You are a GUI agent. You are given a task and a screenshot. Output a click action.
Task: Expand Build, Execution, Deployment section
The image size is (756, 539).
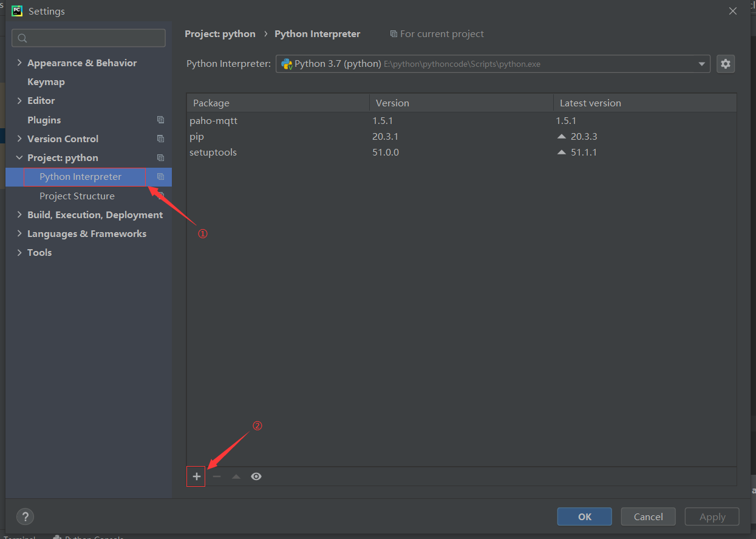click(19, 215)
